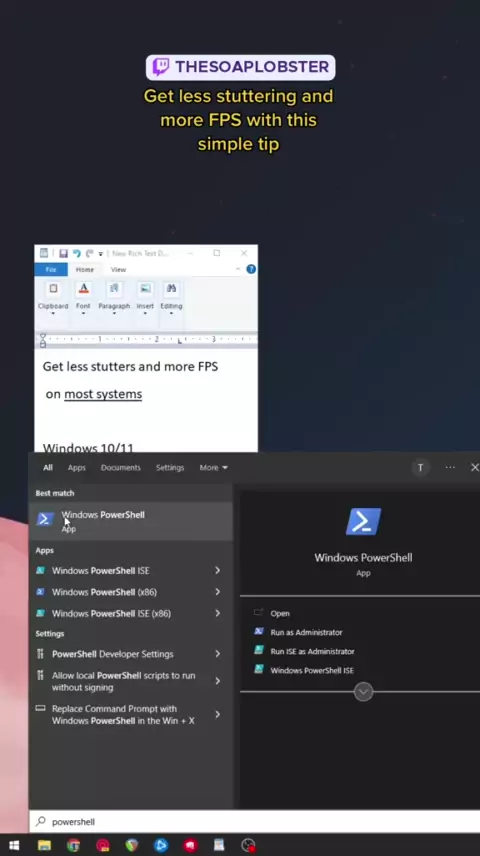Click the Run as Administrator shield icon
Image resolution: width=480 pixels, height=856 pixels.
259,632
